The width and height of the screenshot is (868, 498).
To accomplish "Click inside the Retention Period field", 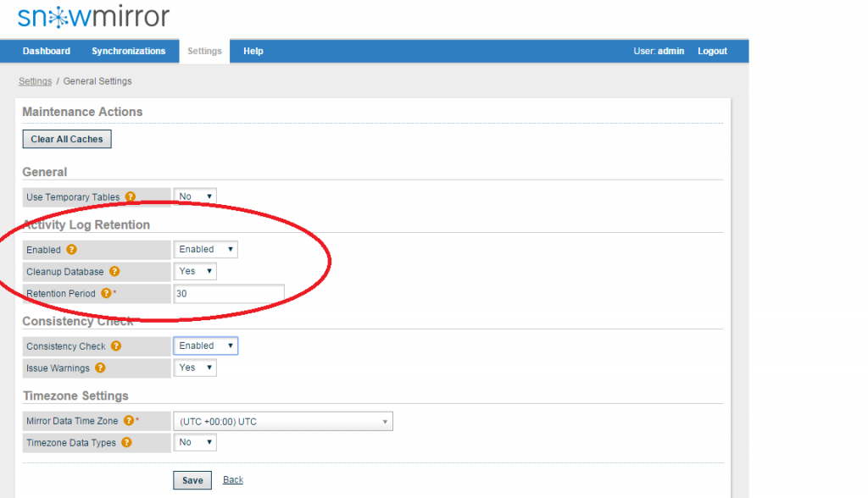I will click(x=229, y=293).
